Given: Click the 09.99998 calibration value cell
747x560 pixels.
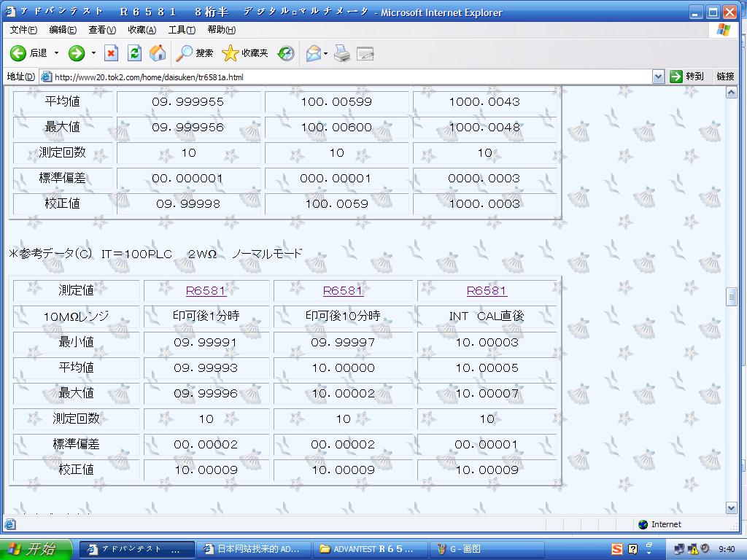Looking at the screenshot, I should pos(188,204).
